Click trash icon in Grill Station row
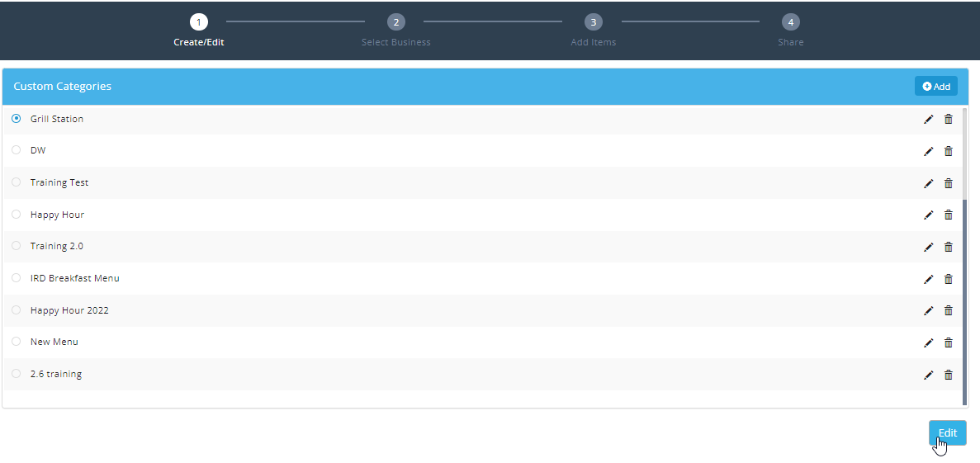The height and width of the screenshot is (463, 980). tap(948, 120)
